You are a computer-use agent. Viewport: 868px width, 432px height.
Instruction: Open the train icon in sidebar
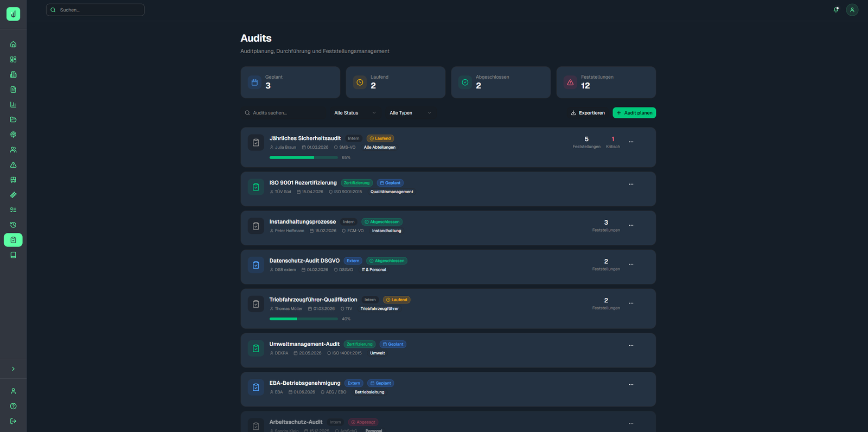tap(13, 180)
